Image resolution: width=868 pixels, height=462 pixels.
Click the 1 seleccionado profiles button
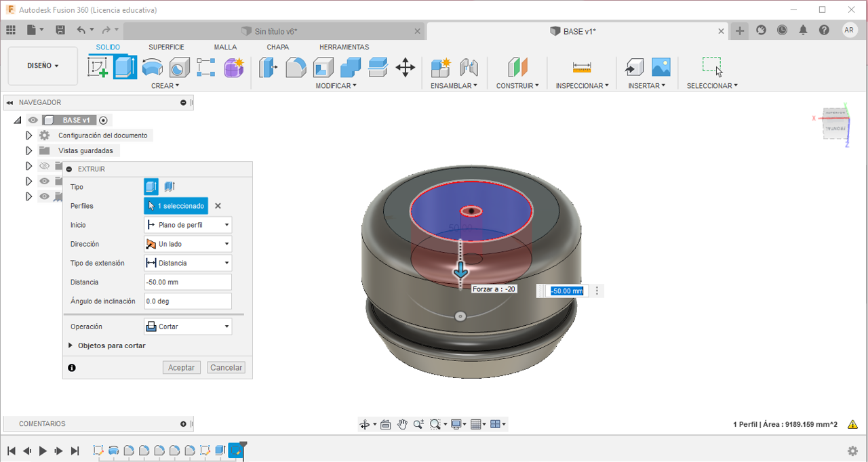coord(176,206)
